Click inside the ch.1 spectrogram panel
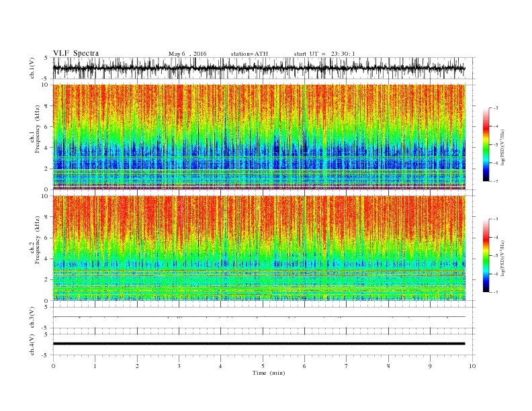This screenshot has height=411, width=532. pyautogui.click(x=259, y=137)
